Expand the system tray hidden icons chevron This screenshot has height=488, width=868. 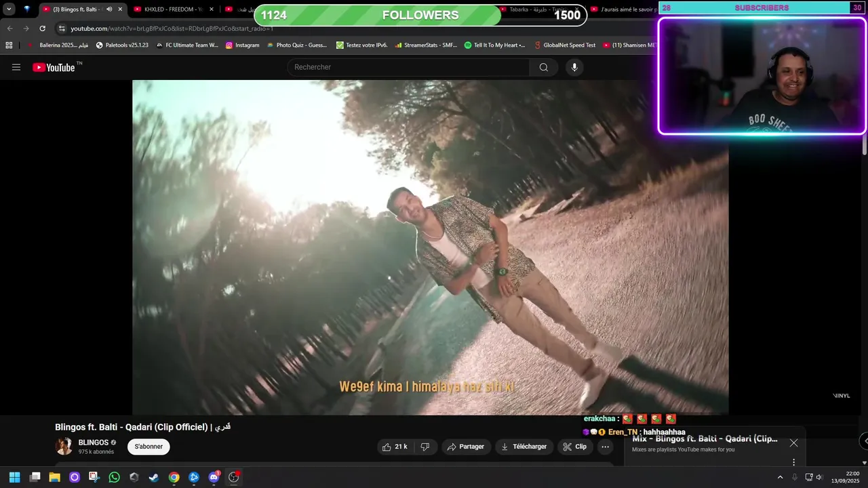(x=780, y=477)
